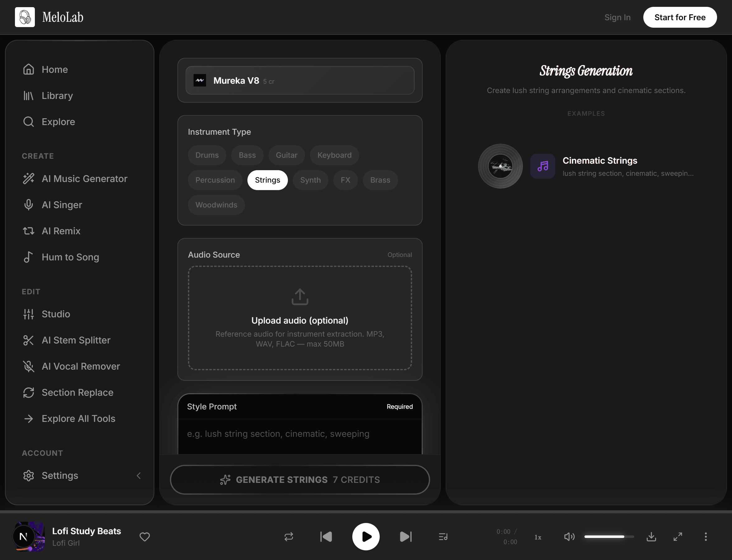Click the Lofi Girl artist name
Screen dimensions: 732x560
click(x=66, y=543)
